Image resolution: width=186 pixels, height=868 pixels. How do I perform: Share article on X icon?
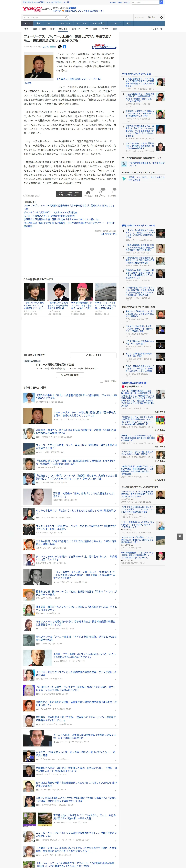(x=60, y=47)
